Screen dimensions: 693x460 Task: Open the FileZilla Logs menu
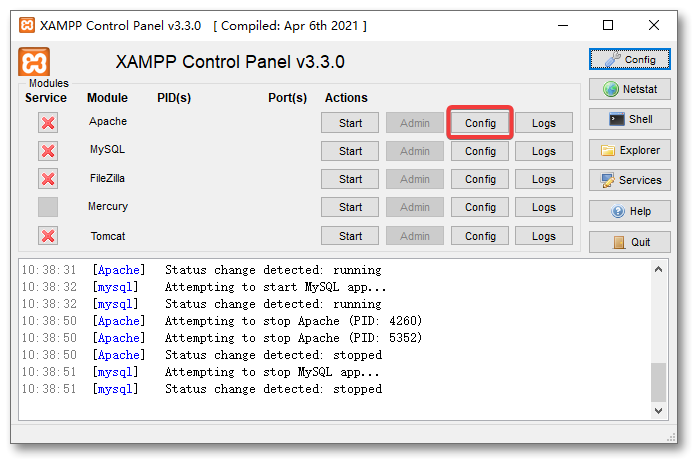pos(544,179)
